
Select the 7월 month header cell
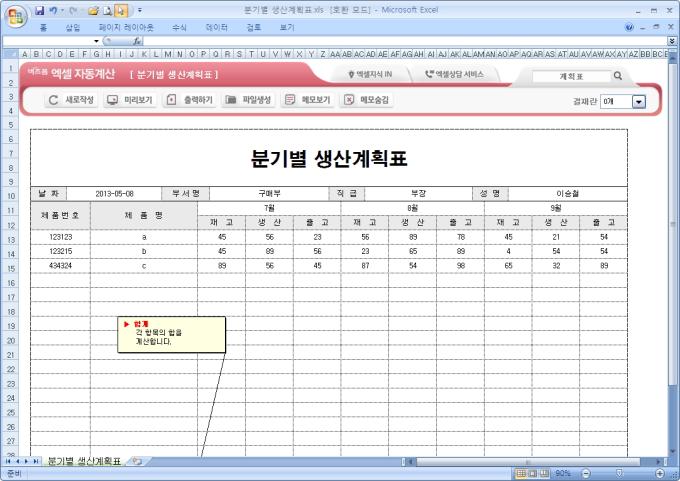point(269,208)
